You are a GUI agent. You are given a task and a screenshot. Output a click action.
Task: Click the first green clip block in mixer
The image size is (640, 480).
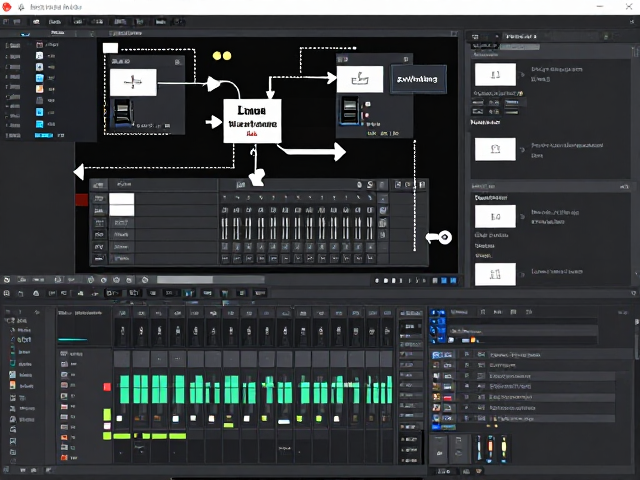point(124,389)
